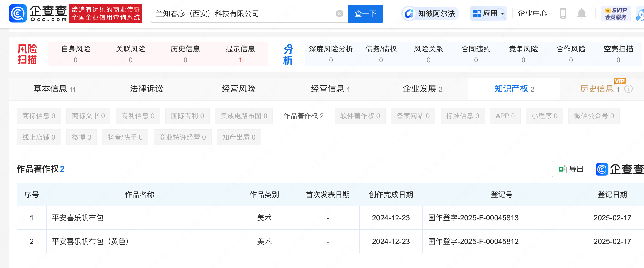This screenshot has height=268, width=644.
Task: Open the mobile app phone icon
Action: click(x=563, y=13)
